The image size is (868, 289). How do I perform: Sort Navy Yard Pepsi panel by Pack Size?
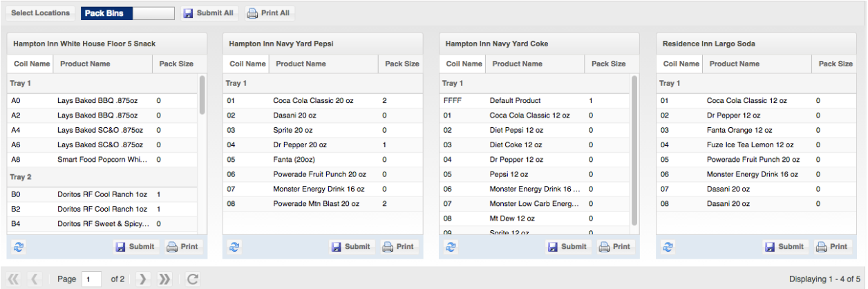[x=402, y=64]
